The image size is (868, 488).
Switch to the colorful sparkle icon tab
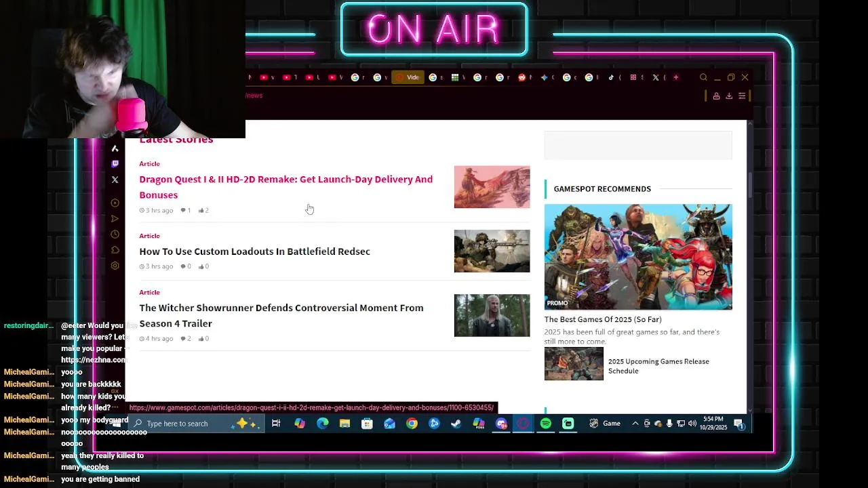[546, 77]
